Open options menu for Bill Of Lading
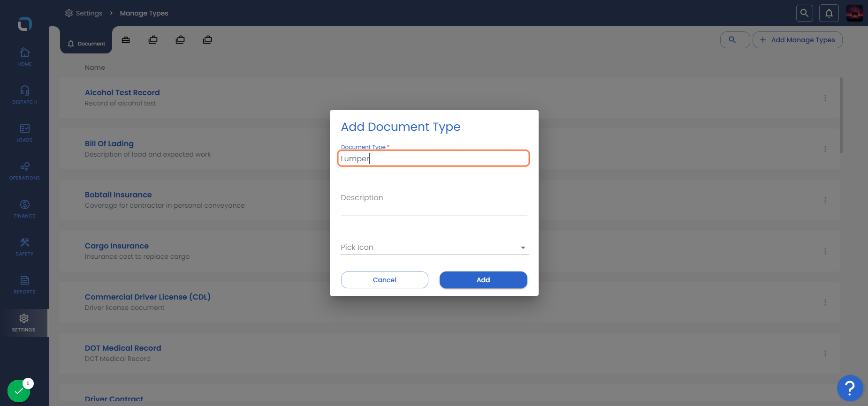Screen dimensions: 868x406 coord(825,149)
